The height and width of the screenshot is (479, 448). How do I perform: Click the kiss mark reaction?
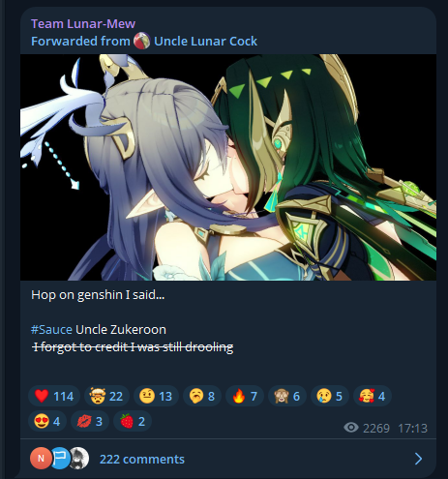[90, 421]
